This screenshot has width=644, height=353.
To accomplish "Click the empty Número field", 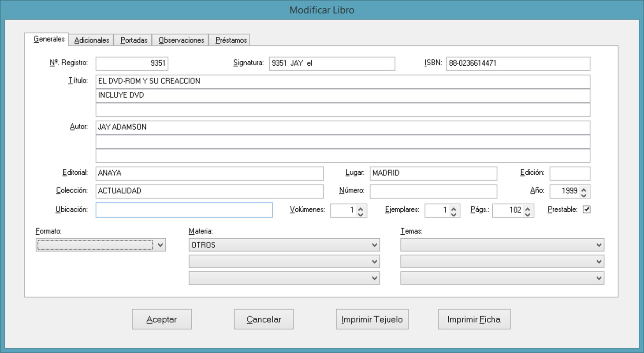I will pos(433,192).
